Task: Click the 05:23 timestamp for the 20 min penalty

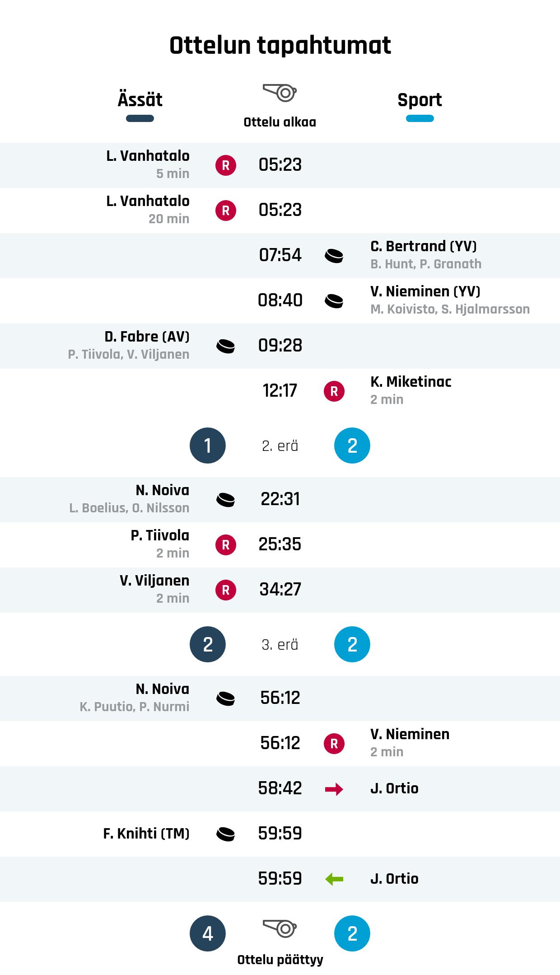Action: pos(280,210)
